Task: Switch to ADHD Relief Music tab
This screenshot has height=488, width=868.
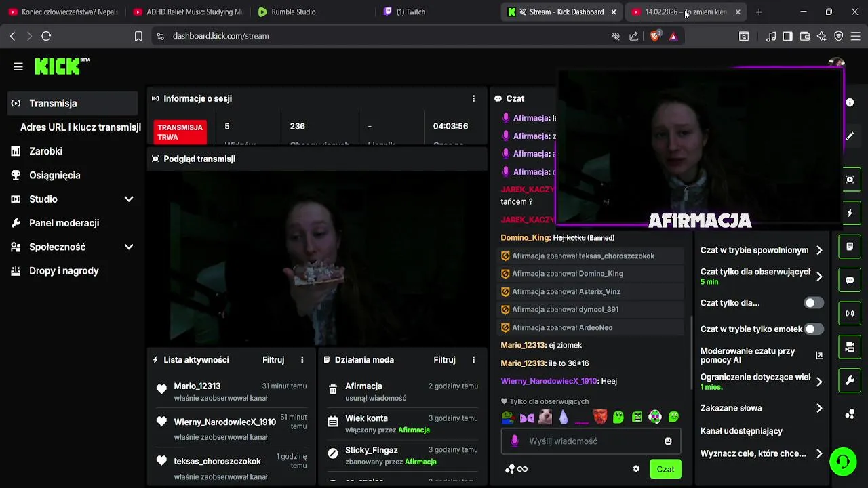Action: (188, 12)
